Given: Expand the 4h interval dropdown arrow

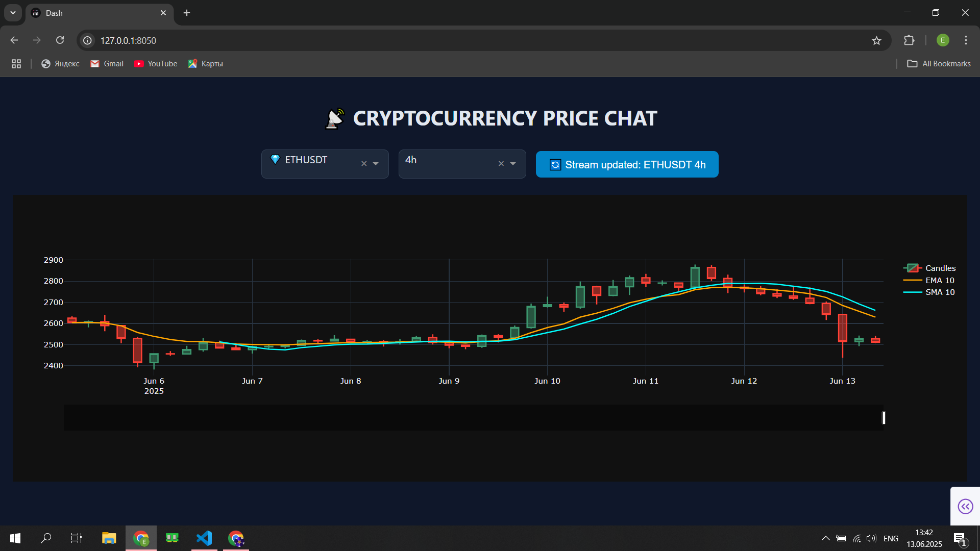Looking at the screenshot, I should coord(513,164).
